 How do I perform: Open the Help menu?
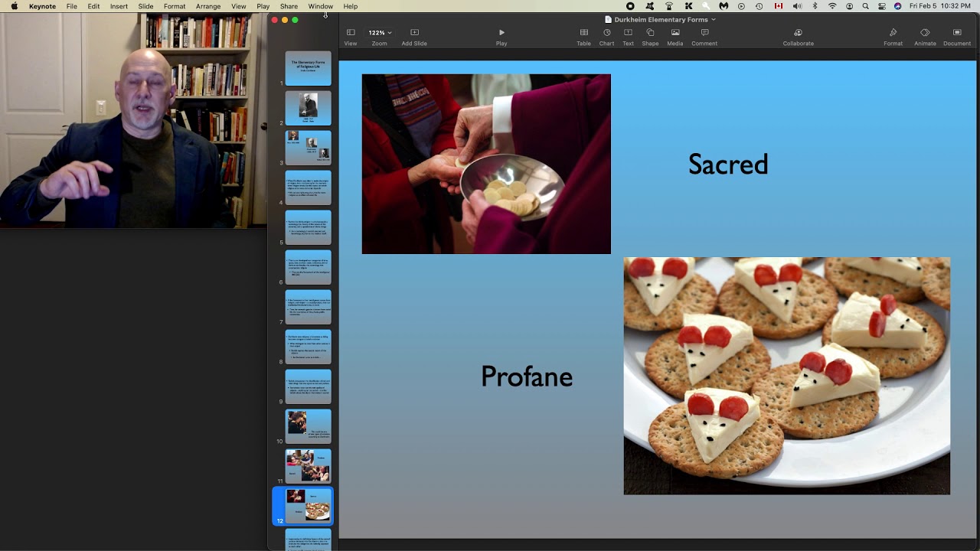tap(351, 6)
